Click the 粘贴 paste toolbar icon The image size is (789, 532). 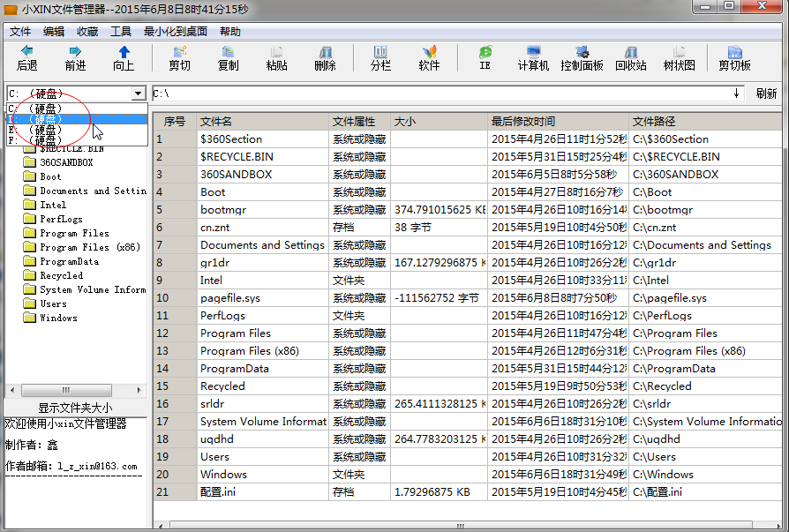point(276,51)
